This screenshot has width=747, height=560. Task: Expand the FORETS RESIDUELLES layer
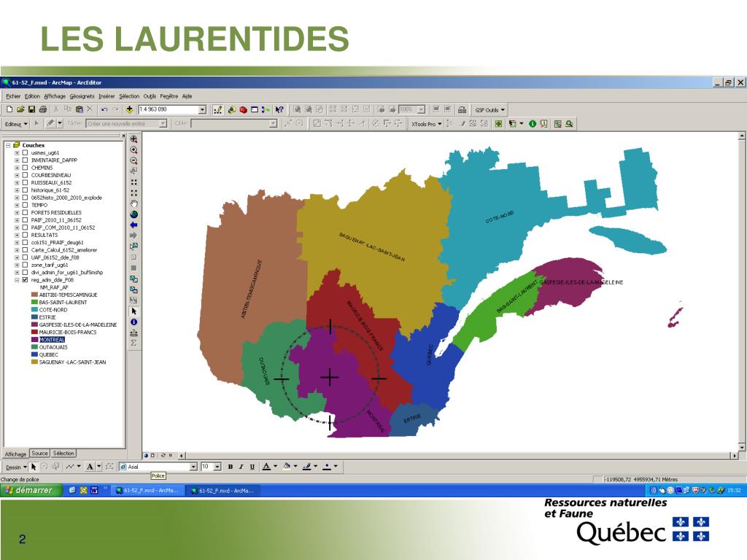tap(18, 213)
